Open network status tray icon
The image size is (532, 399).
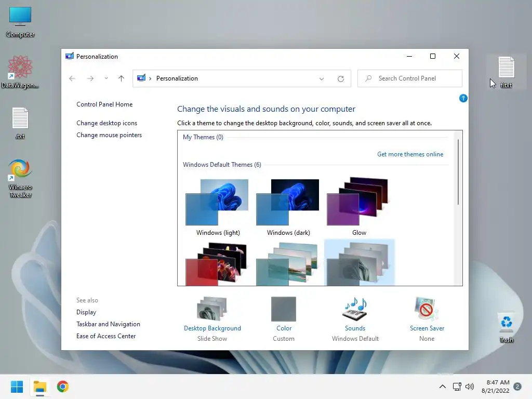457,387
